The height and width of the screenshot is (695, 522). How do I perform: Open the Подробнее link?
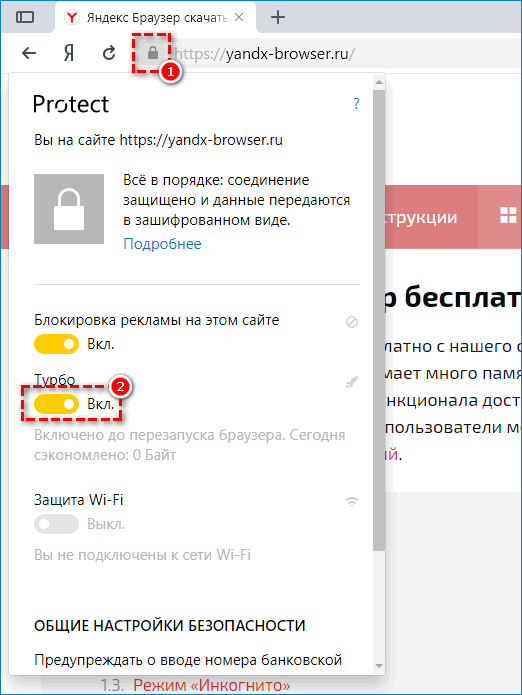click(162, 244)
